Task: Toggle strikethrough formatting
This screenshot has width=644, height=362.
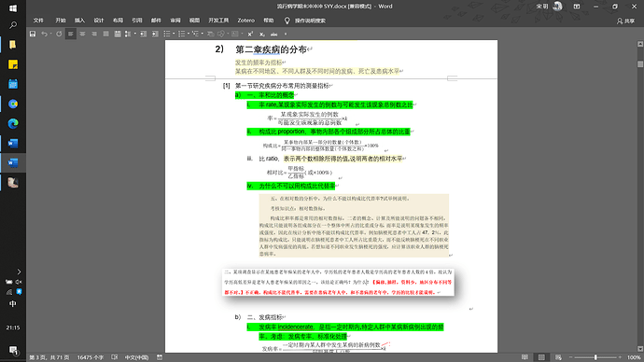Action: pyautogui.click(x=274, y=35)
